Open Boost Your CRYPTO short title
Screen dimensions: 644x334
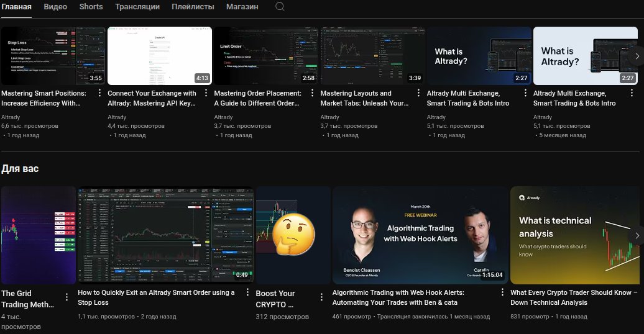pos(275,299)
